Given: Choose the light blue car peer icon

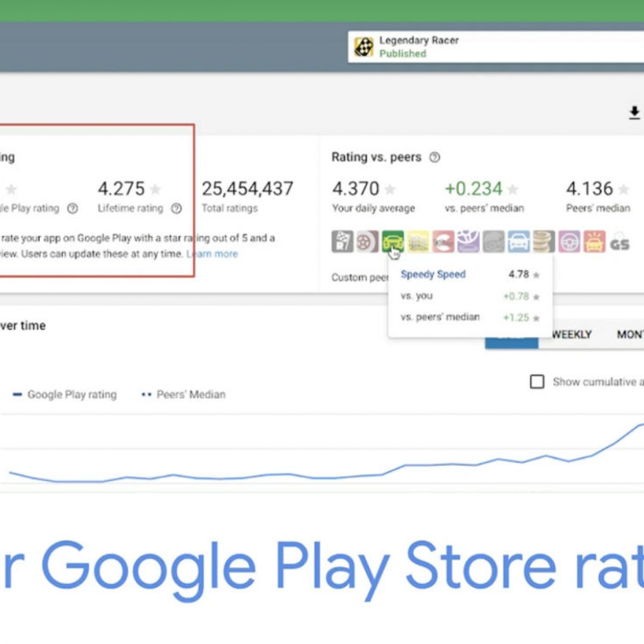Looking at the screenshot, I should point(518,242).
